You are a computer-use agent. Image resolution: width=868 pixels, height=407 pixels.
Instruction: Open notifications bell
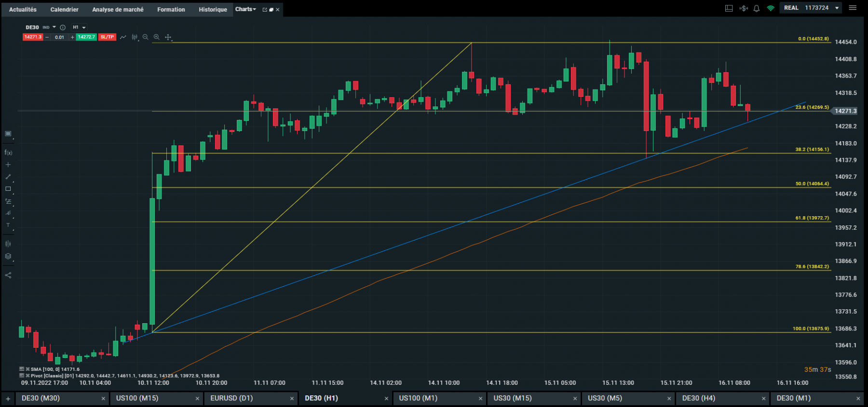(757, 8)
